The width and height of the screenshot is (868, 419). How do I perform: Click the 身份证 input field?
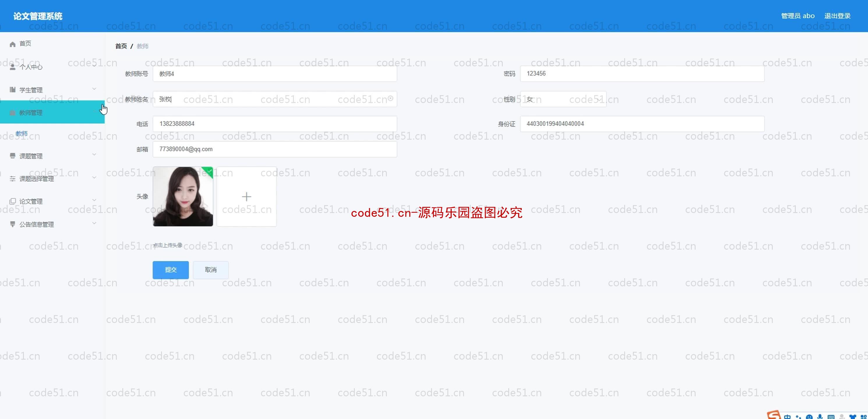click(642, 124)
